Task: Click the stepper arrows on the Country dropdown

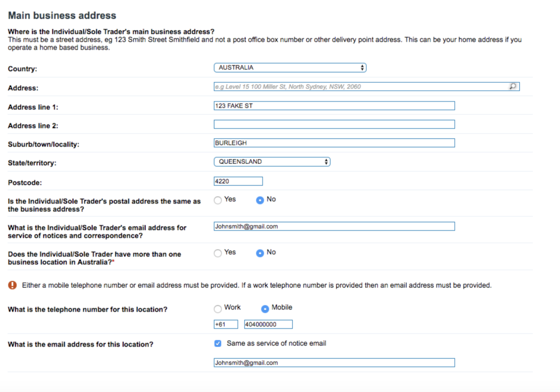Action: 362,67
